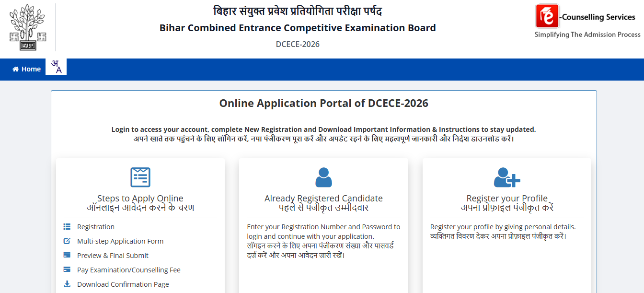Click the Download Confirmation Page link
The height and width of the screenshot is (293, 644).
123,284
